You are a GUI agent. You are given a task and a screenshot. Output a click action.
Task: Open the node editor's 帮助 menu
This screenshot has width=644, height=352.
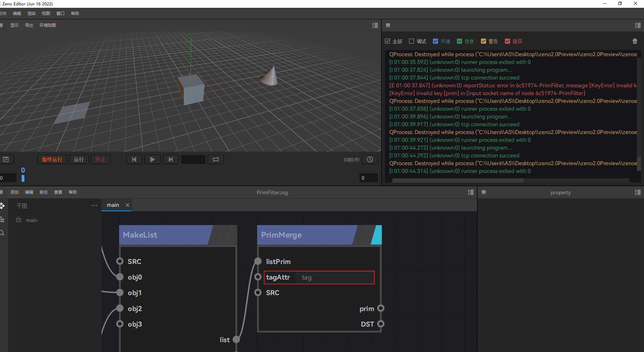coord(73,192)
